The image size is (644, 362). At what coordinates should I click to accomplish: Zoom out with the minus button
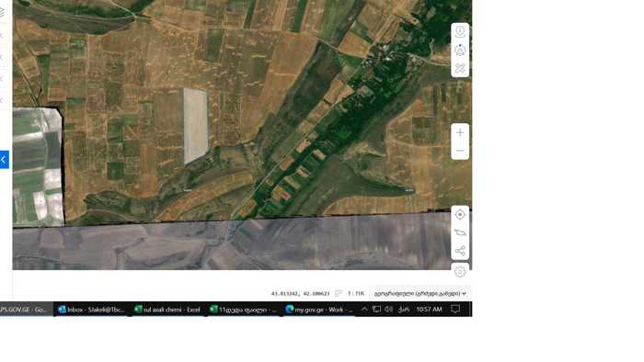[460, 151]
